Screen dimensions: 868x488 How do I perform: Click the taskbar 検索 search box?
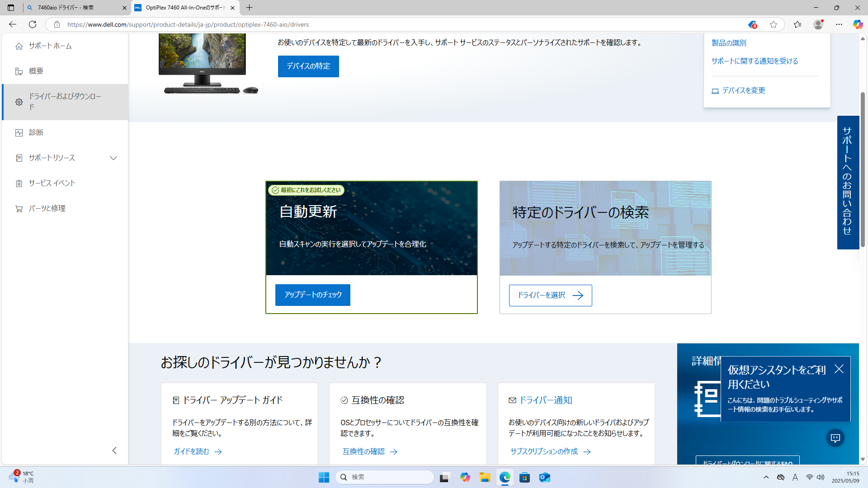pyautogui.click(x=385, y=477)
